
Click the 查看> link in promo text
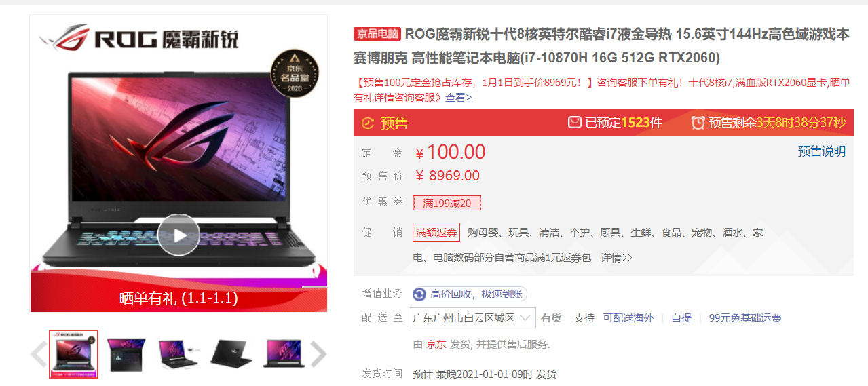tap(459, 98)
